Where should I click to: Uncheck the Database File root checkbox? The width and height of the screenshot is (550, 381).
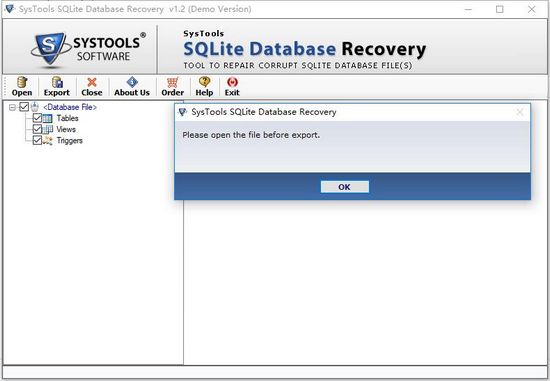(24, 107)
